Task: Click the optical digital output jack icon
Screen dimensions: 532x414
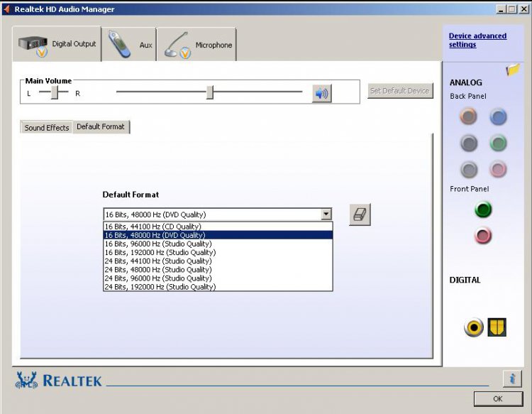Action: click(x=497, y=327)
